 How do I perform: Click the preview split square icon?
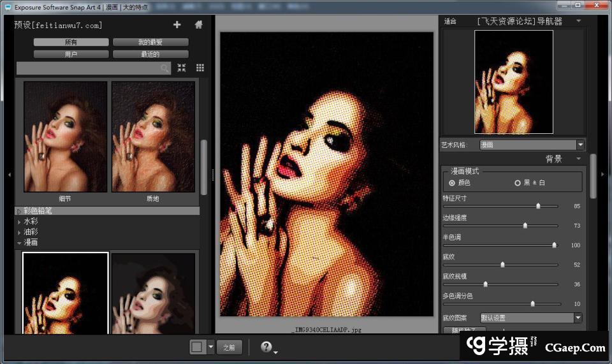tap(198, 347)
